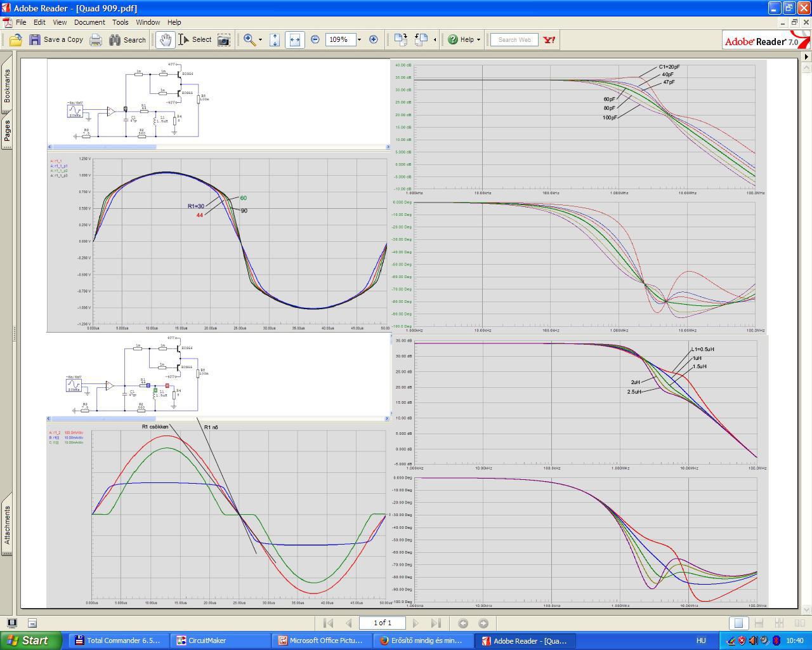The width and height of the screenshot is (812, 650).
Task: Zoom out with the minus button
Action: (315, 39)
